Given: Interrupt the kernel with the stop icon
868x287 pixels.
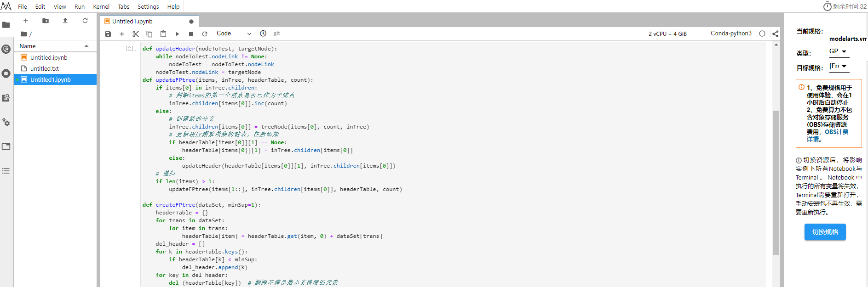Looking at the screenshot, I should coord(191,34).
